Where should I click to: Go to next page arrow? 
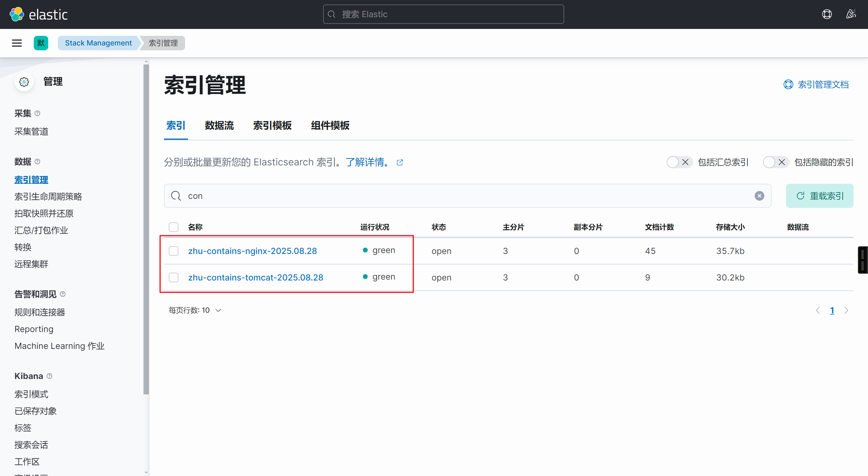click(x=846, y=310)
